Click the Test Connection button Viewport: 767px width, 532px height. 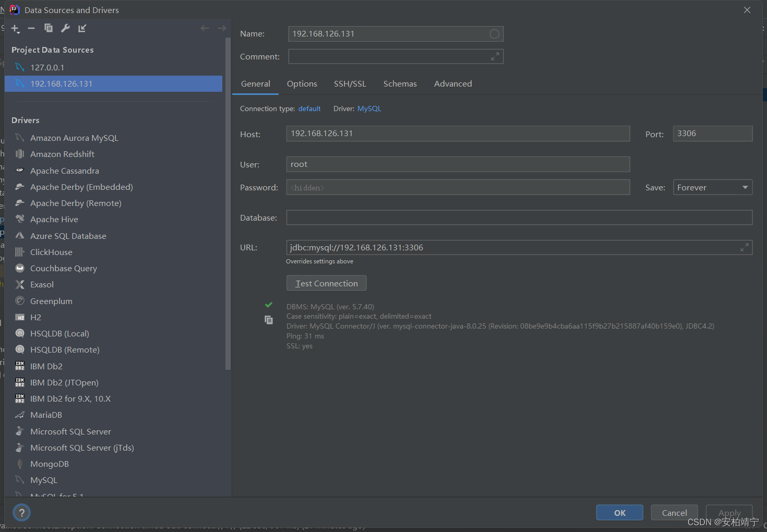tap(327, 283)
